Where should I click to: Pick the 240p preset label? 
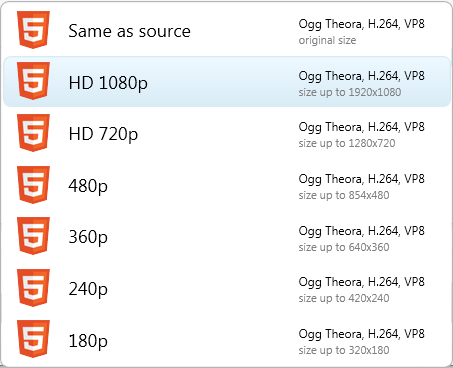tap(88, 289)
